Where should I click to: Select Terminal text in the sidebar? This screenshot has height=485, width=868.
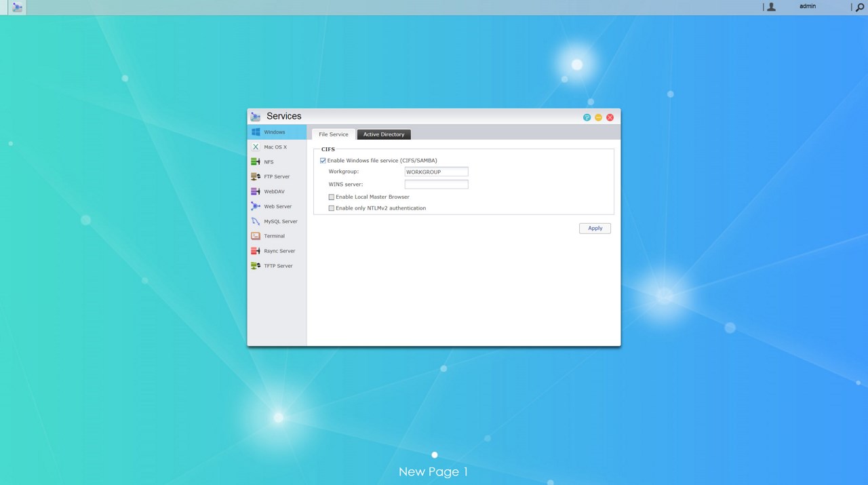[275, 236]
